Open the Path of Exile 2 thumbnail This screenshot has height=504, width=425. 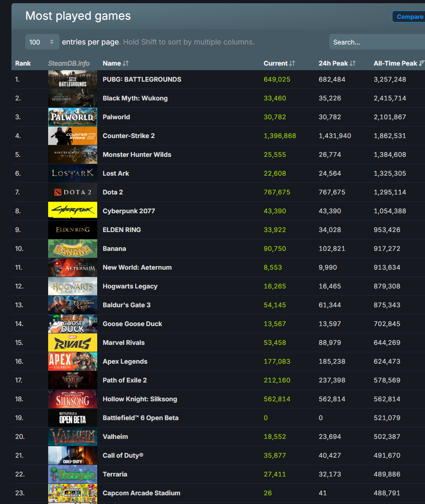[x=72, y=380]
